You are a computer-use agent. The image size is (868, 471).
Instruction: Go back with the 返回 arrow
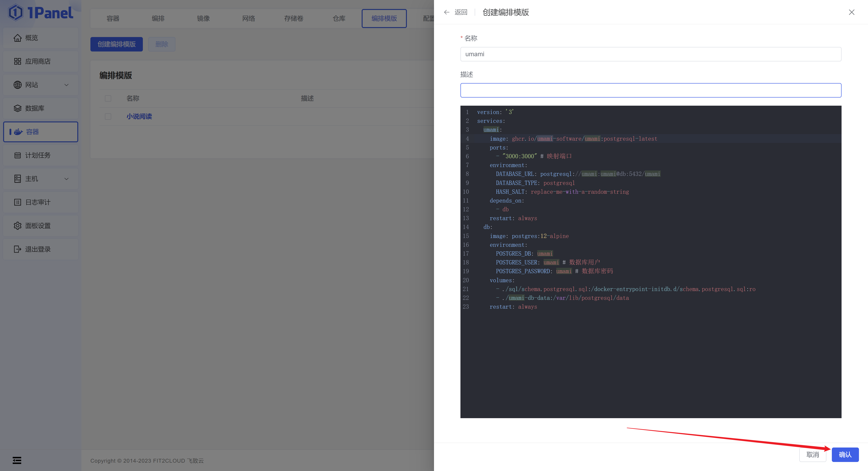pyautogui.click(x=447, y=12)
